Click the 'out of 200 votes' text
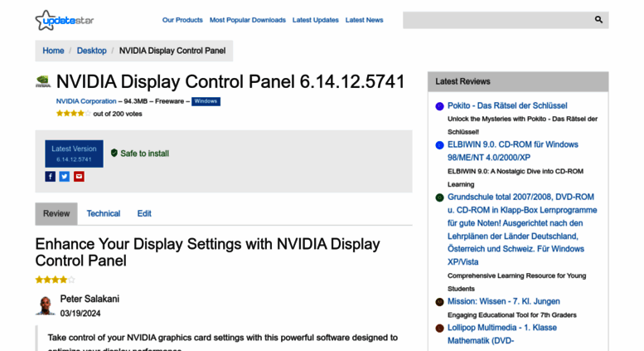 click(x=118, y=114)
